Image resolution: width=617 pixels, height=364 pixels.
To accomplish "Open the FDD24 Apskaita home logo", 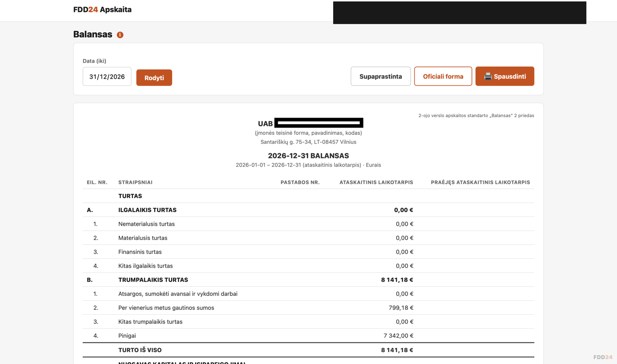I will [x=102, y=10].
